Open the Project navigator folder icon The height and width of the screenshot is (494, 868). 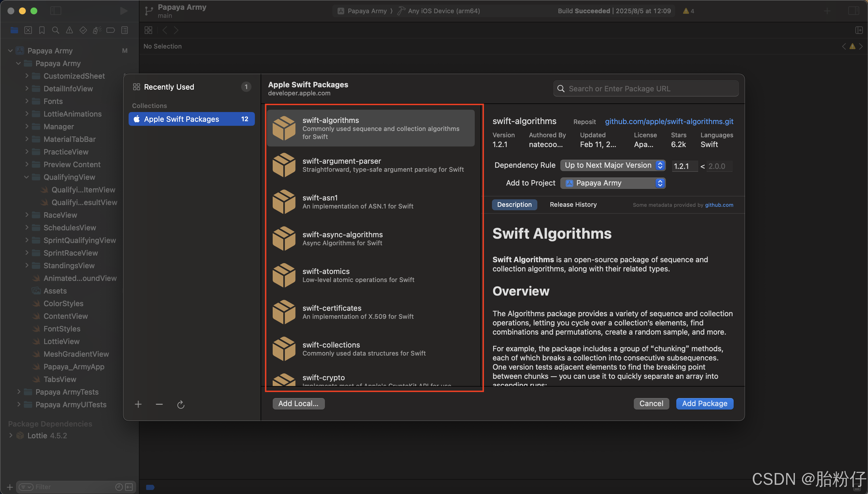[14, 30]
